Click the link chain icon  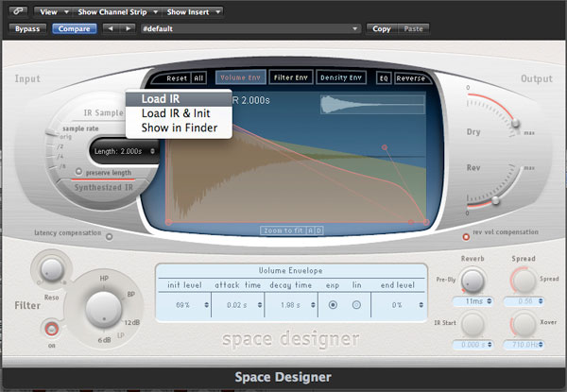[x=18, y=11]
